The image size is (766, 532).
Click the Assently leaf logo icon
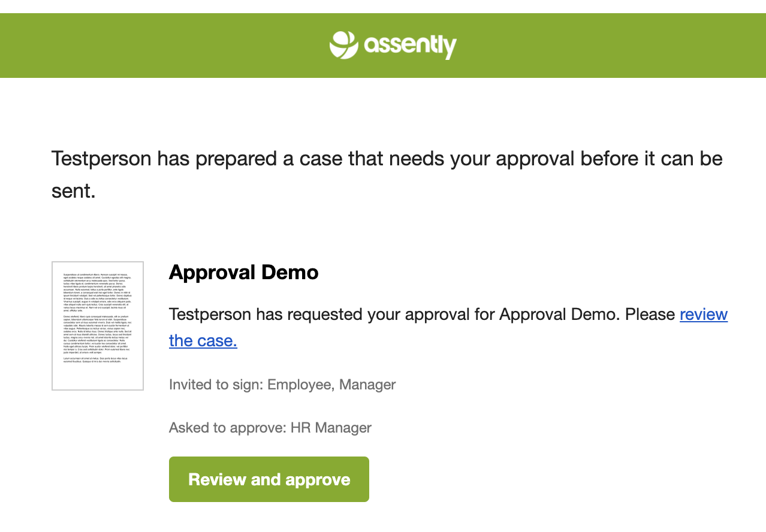(344, 45)
